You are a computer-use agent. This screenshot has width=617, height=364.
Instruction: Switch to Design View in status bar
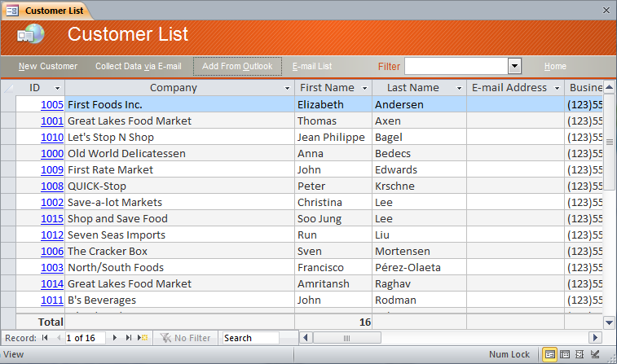point(594,354)
